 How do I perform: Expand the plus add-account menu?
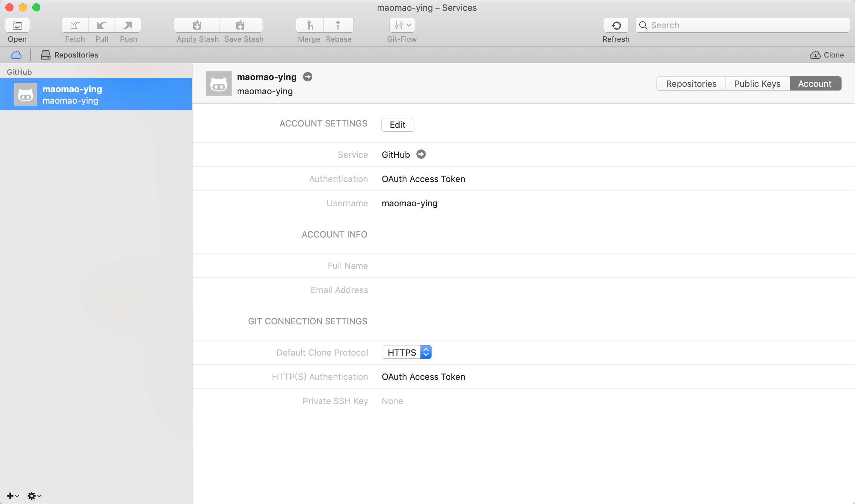pyautogui.click(x=12, y=496)
